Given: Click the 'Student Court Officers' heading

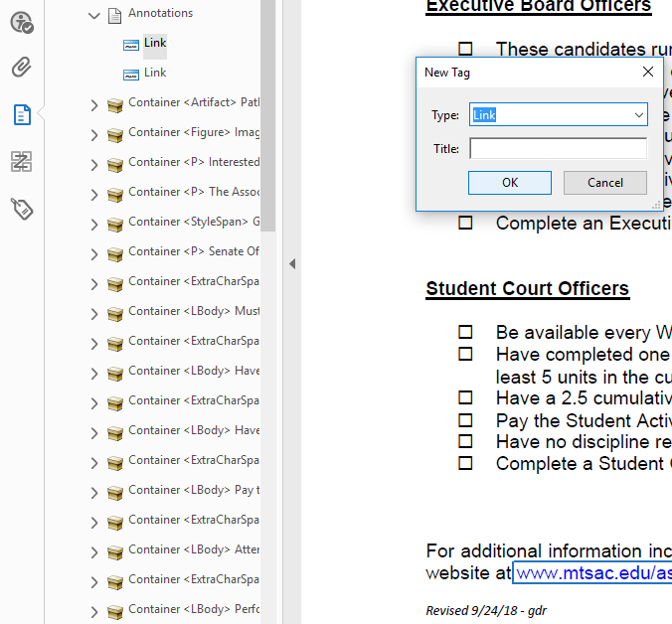Looking at the screenshot, I should point(528,289).
